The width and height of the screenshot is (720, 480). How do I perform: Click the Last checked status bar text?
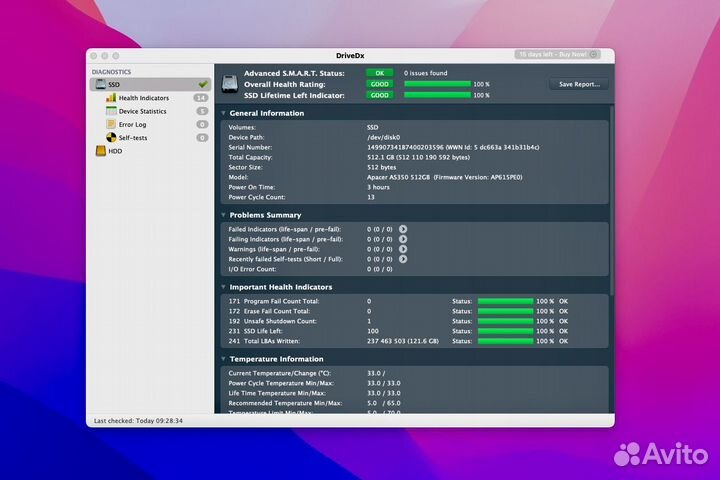point(138,421)
